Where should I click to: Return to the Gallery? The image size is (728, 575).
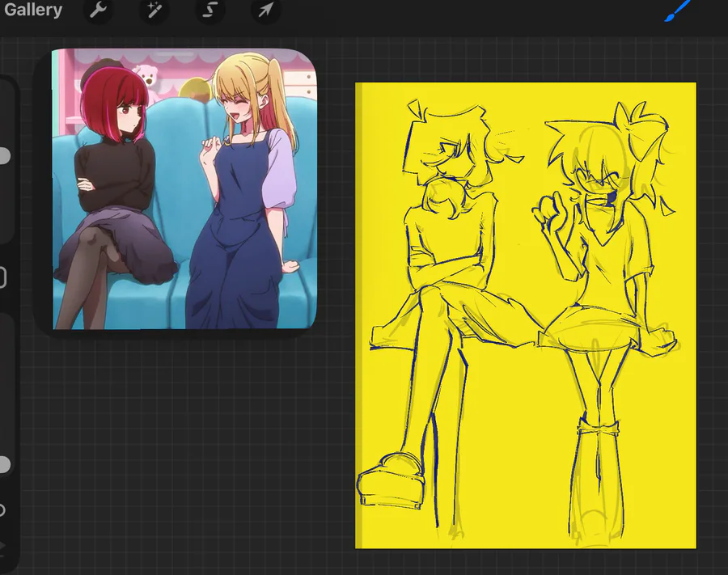[32, 10]
